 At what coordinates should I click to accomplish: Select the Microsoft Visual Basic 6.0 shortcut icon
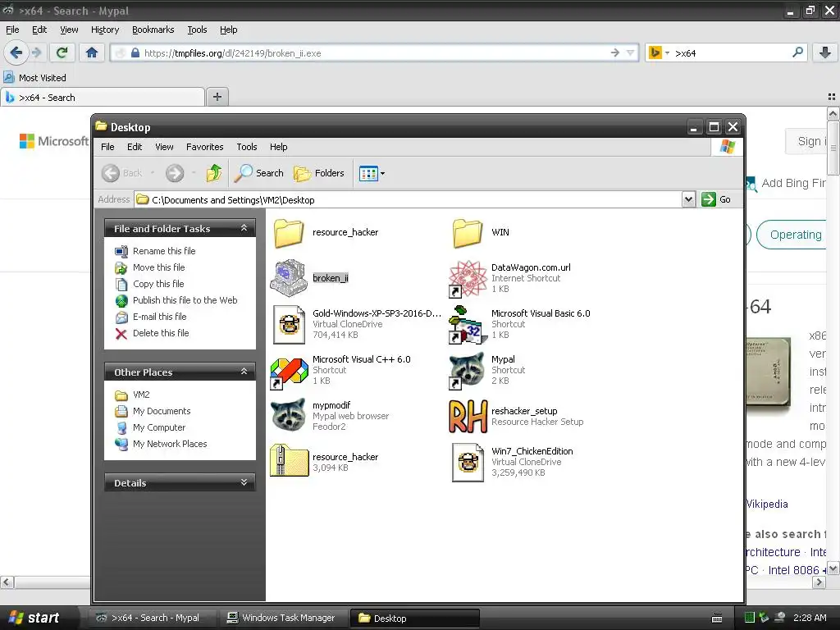[468, 325]
